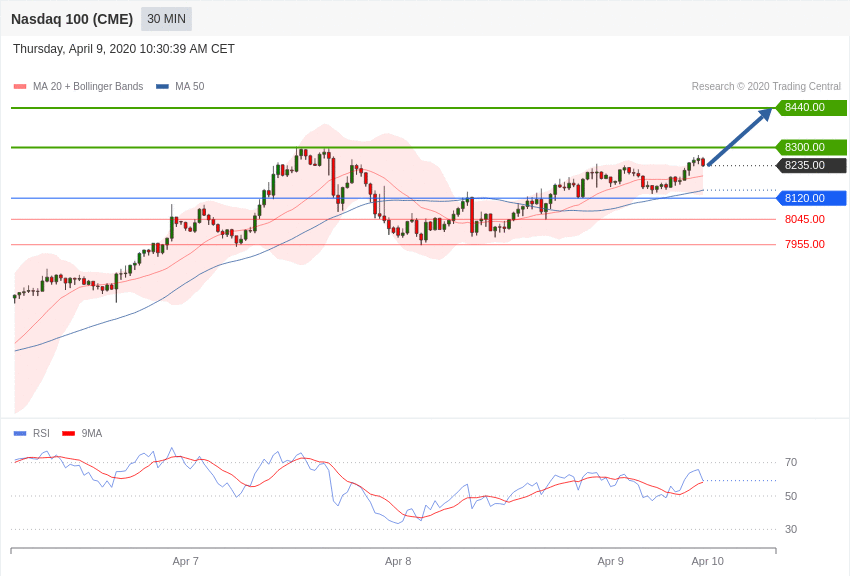Viewport: 850px width, 576px height.
Task: Click the RSI blue legend marker
Action: click(20, 433)
